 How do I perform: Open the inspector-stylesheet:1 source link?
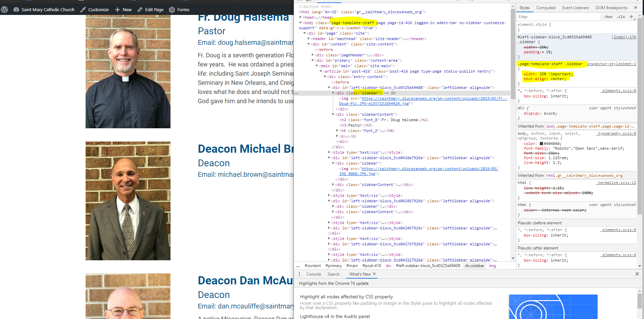611,64
